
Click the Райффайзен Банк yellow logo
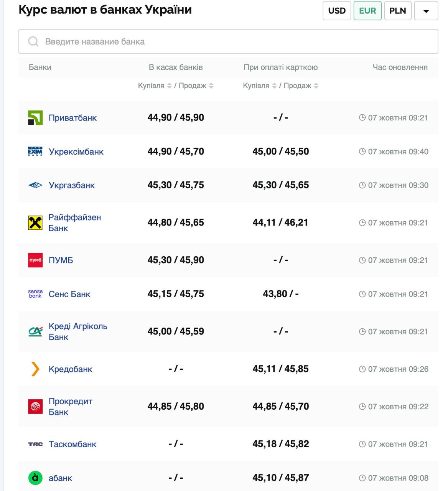pyautogui.click(x=35, y=222)
